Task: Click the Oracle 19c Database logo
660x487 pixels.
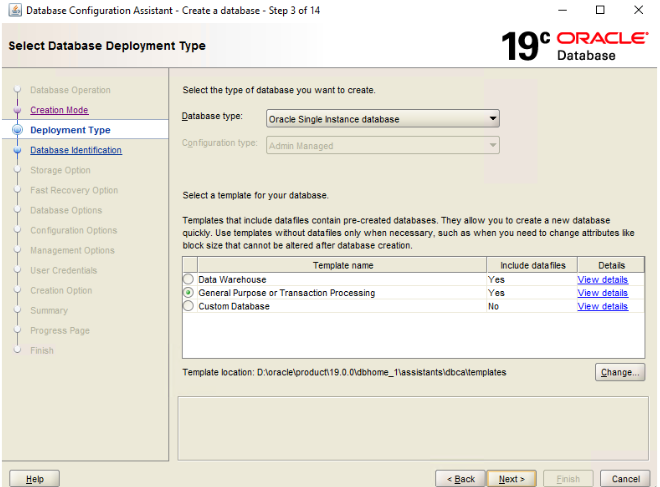Action: click(575, 45)
